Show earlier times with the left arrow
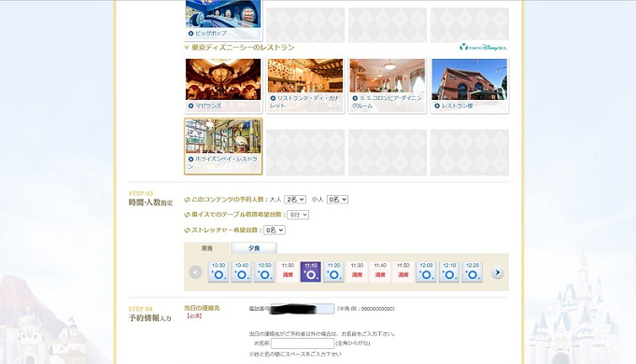 tap(195, 273)
